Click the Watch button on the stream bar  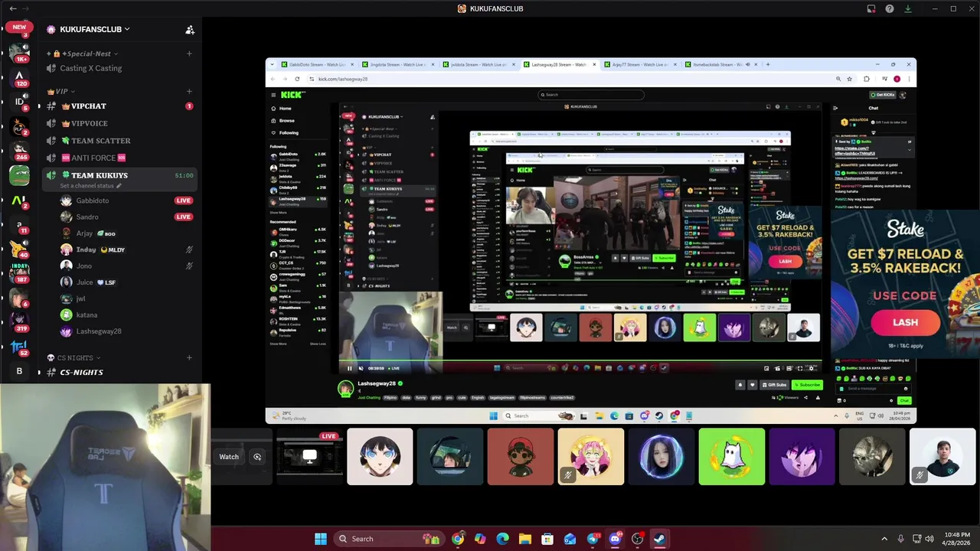(229, 457)
